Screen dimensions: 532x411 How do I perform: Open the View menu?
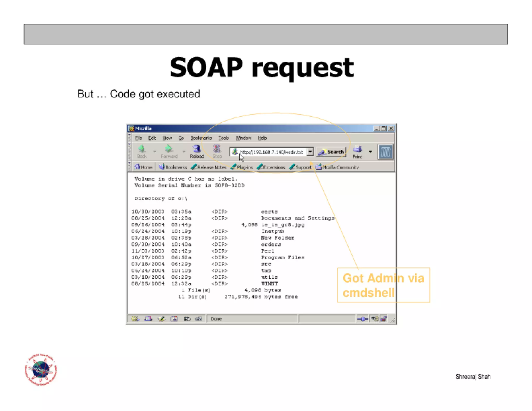167,138
